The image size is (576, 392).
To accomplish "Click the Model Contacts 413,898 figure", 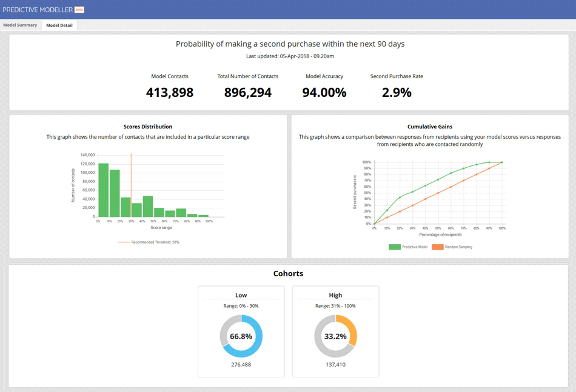I will coord(170,93).
